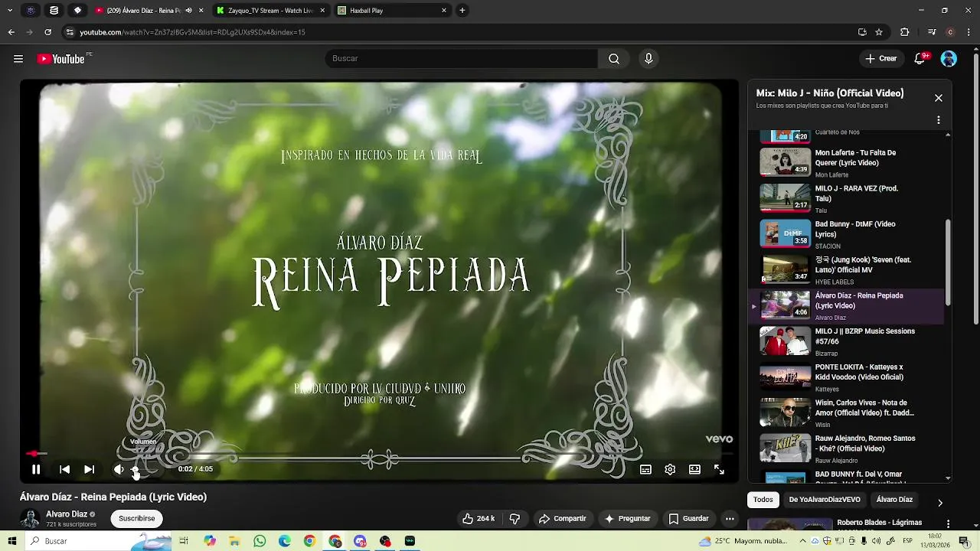
Task: Open the Álvaro Díaz channel avatar
Action: [30, 519]
